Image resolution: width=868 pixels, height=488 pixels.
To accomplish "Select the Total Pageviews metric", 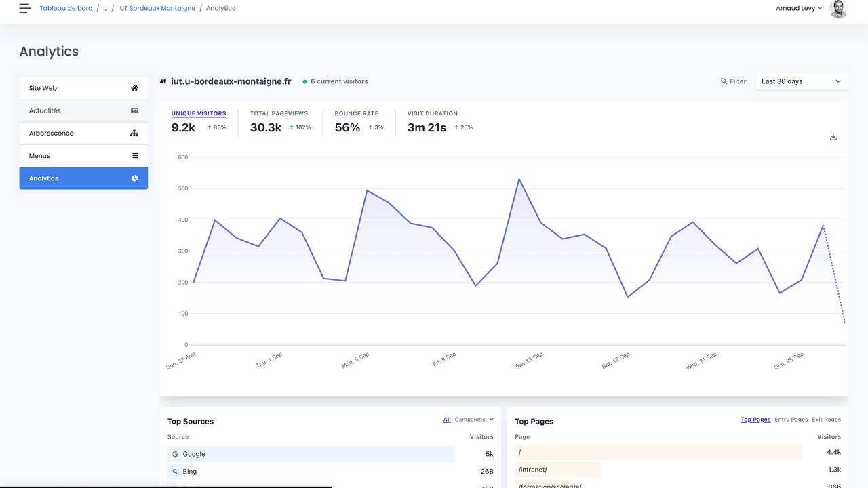I will pos(279,113).
